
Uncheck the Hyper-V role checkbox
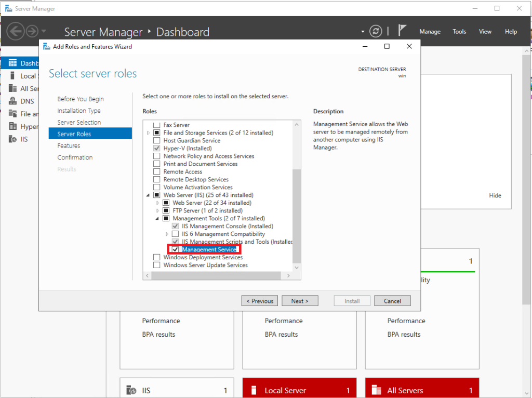(156, 148)
